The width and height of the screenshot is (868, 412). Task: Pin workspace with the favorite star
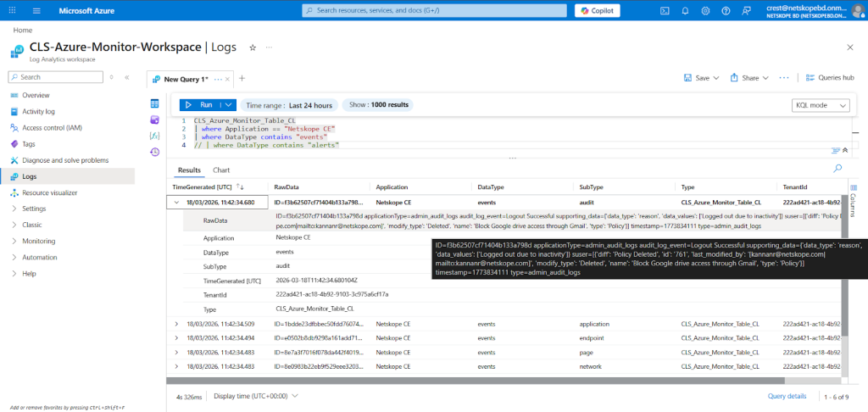253,47
